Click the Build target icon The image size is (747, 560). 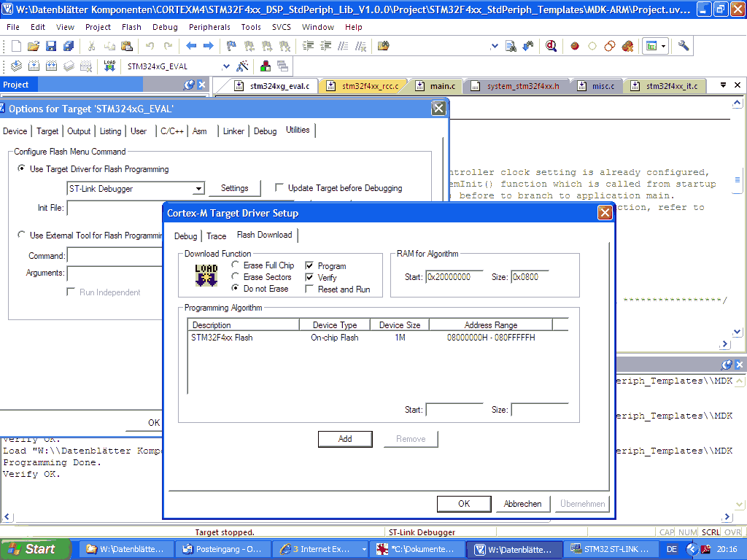coord(34,66)
